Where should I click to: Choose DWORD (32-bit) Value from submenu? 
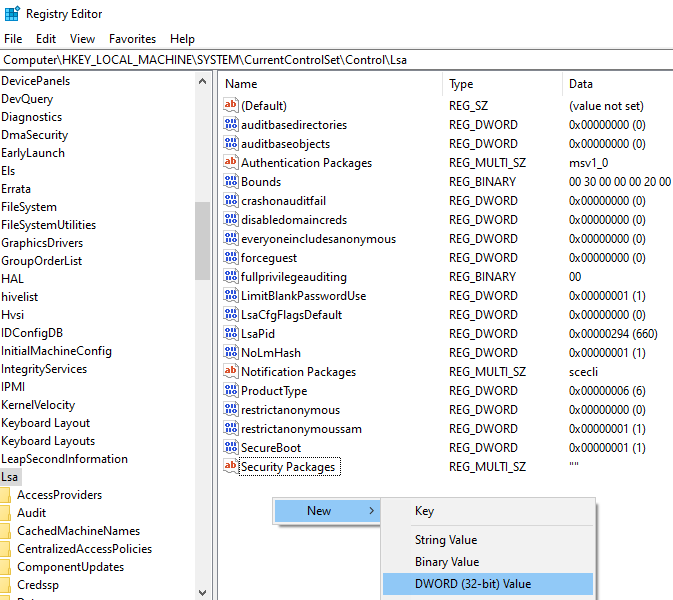click(473, 584)
